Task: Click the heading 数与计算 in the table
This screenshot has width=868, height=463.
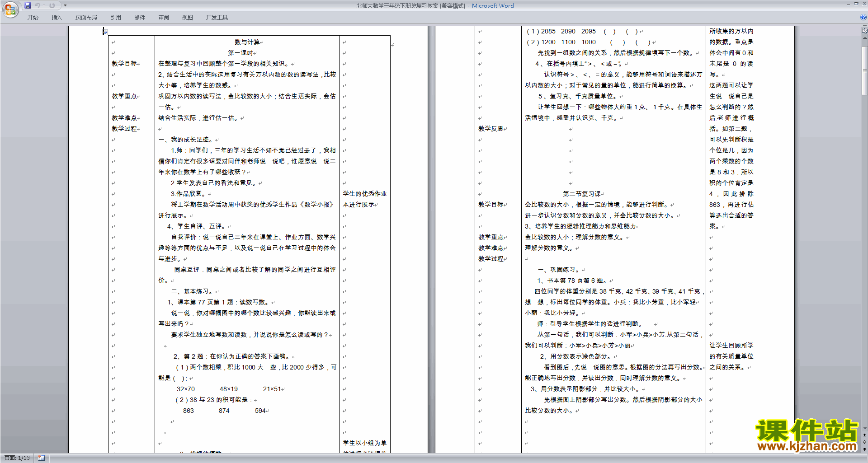Action: tap(247, 42)
